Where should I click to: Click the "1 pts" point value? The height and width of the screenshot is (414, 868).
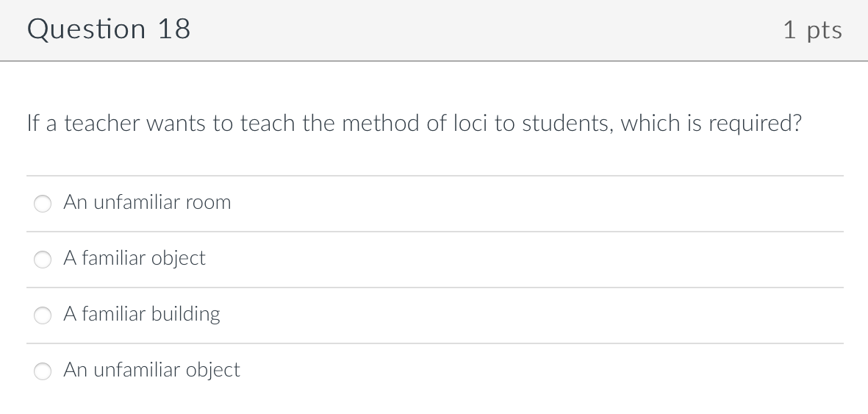coord(812,30)
